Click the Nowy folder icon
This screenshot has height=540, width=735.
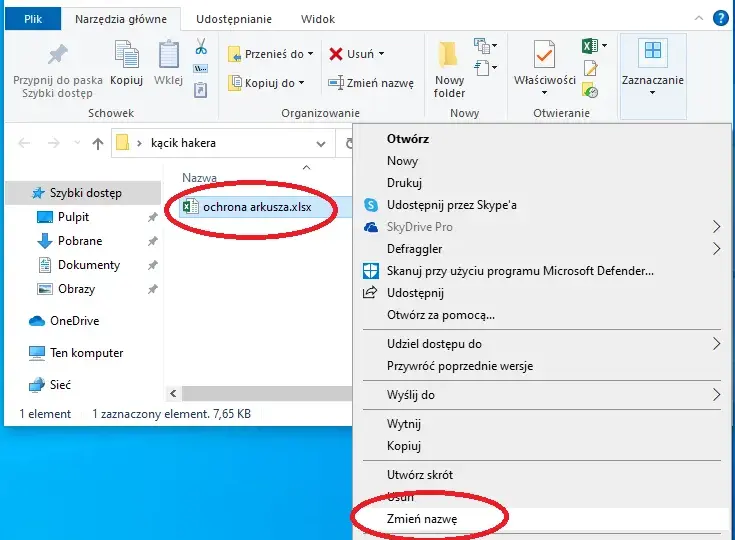tap(448, 55)
